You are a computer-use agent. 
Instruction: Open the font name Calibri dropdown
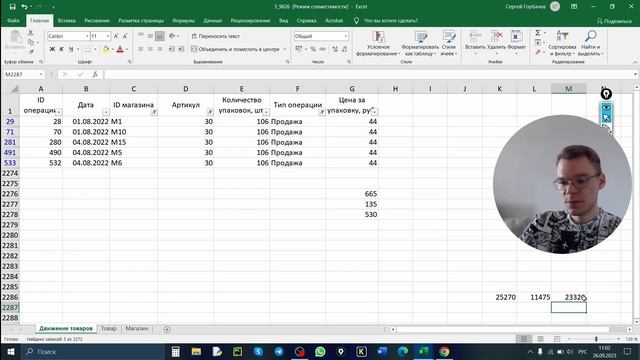click(87, 36)
